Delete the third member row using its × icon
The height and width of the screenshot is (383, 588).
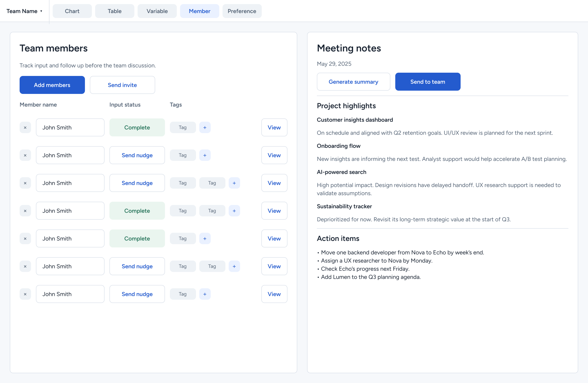tap(25, 183)
